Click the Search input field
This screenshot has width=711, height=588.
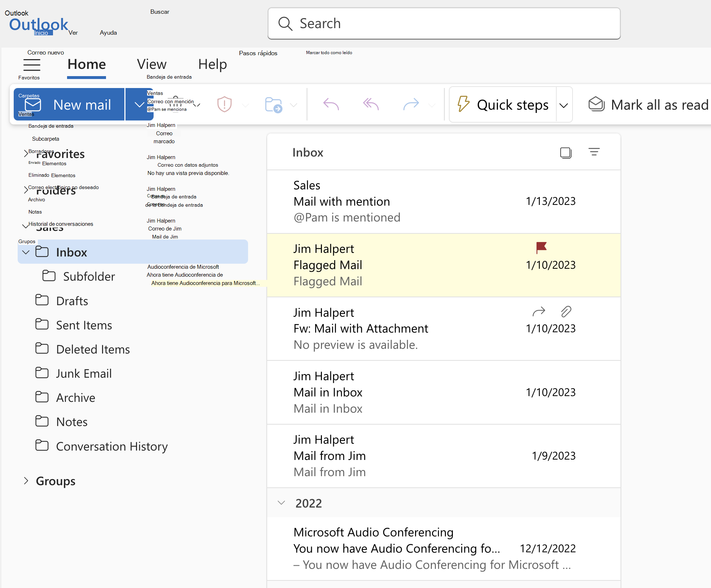point(443,24)
